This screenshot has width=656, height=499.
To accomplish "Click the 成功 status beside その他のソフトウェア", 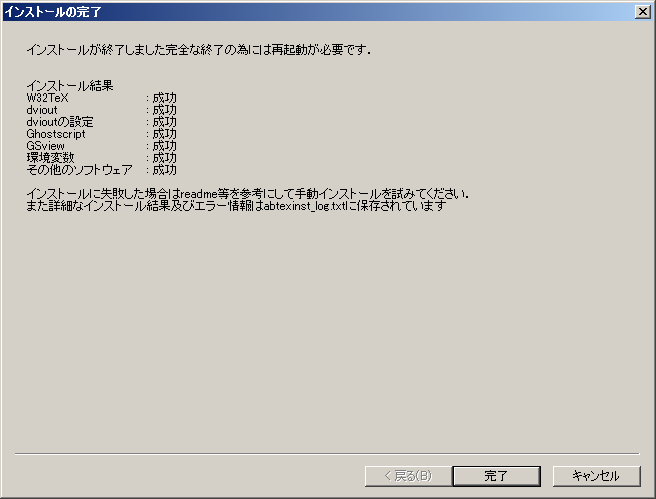I will tap(164, 170).
